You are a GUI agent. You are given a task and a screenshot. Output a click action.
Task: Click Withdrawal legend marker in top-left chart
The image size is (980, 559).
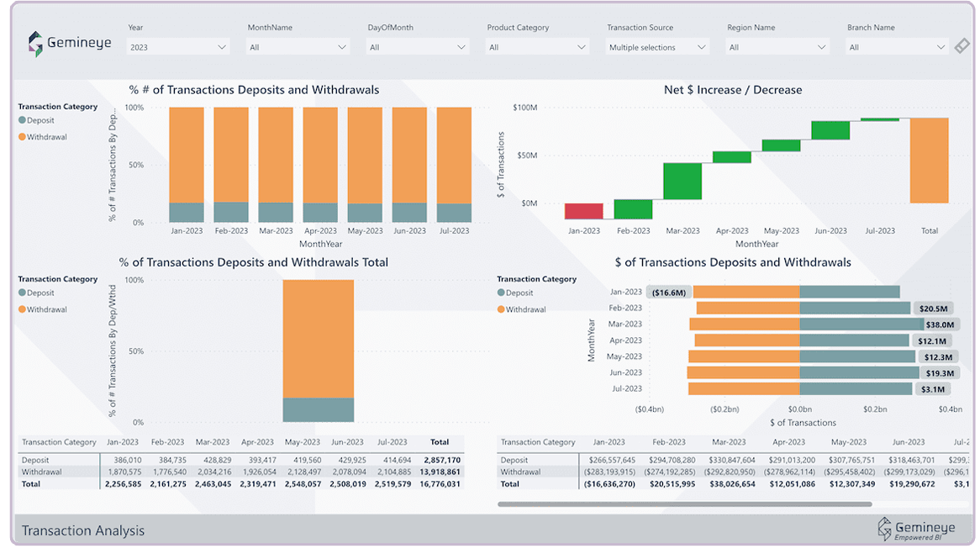(23, 137)
